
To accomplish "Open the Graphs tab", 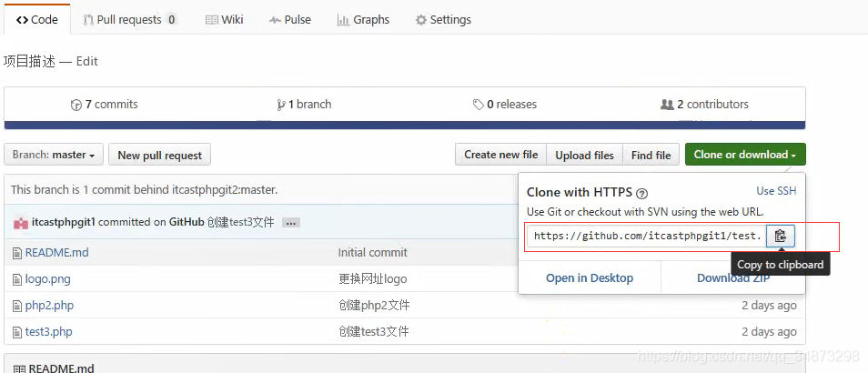I will pyautogui.click(x=363, y=20).
